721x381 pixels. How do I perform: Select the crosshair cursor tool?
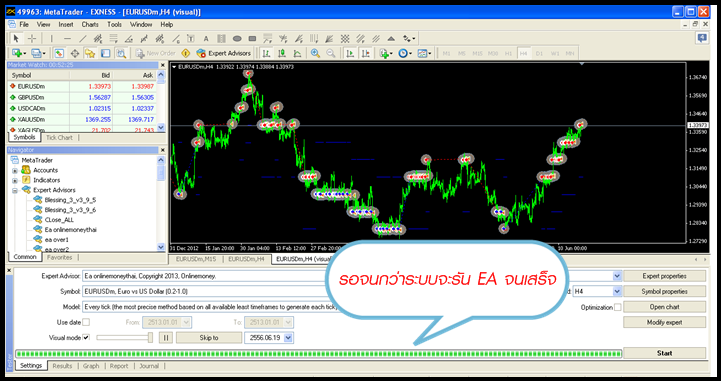pyautogui.click(x=32, y=39)
